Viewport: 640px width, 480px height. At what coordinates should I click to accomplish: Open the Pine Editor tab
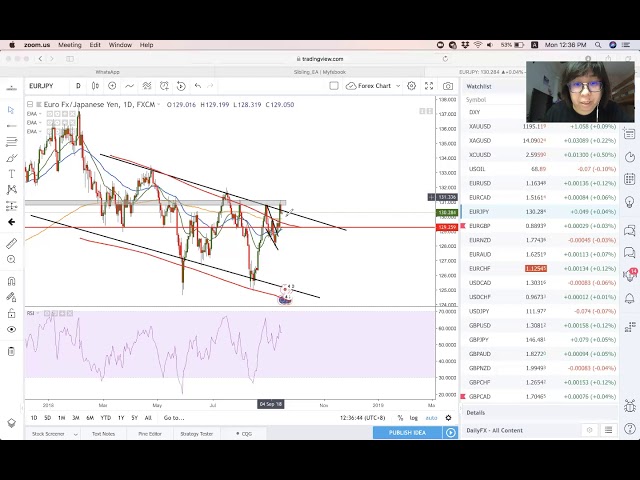150,434
